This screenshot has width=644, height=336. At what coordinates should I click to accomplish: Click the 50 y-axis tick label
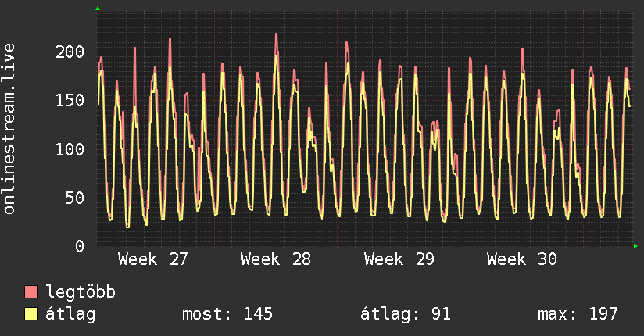pyautogui.click(x=75, y=198)
